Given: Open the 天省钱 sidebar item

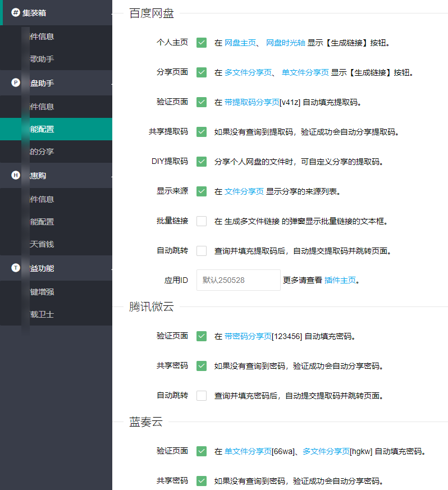Looking at the screenshot, I should point(56,244).
